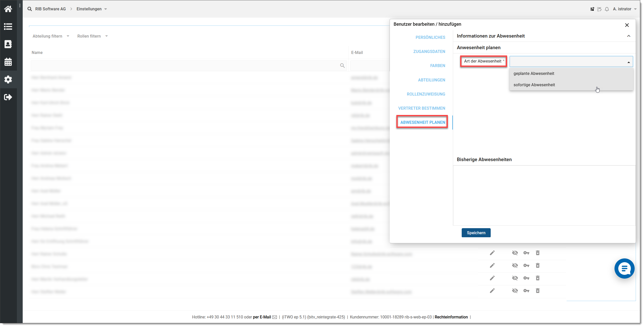Open Rechteinformation link in footer
Screen dimensions: 644x327
click(451, 317)
